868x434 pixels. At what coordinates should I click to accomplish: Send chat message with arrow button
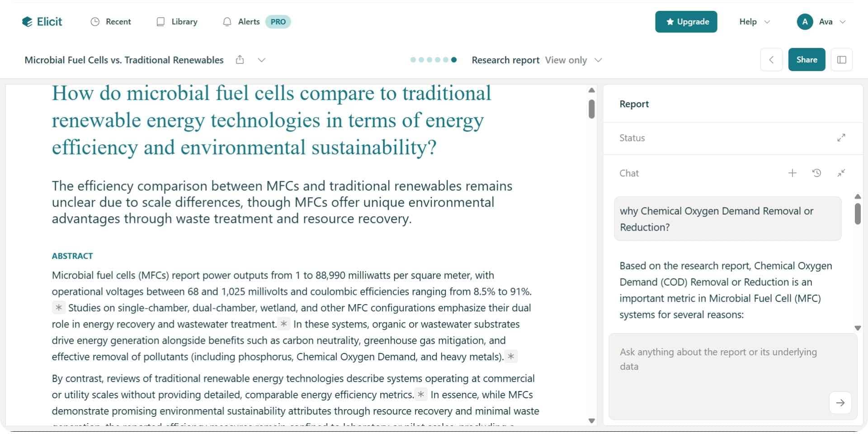point(840,403)
